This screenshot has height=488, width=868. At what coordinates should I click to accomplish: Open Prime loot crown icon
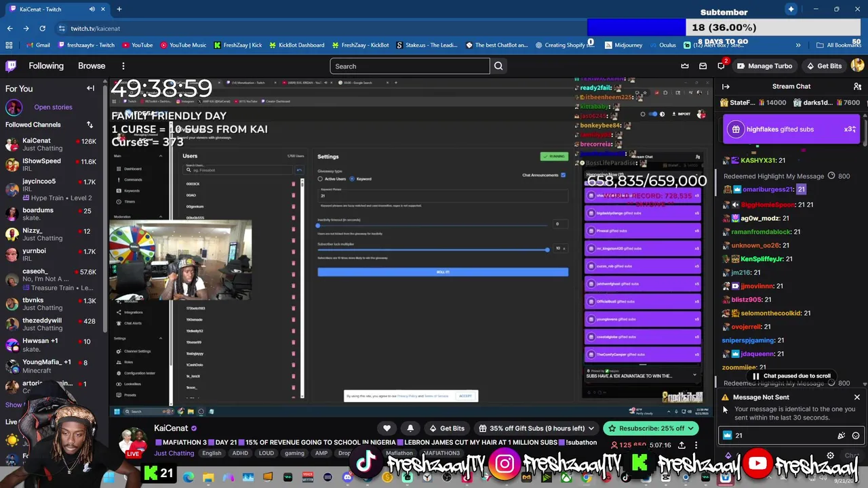(x=685, y=66)
